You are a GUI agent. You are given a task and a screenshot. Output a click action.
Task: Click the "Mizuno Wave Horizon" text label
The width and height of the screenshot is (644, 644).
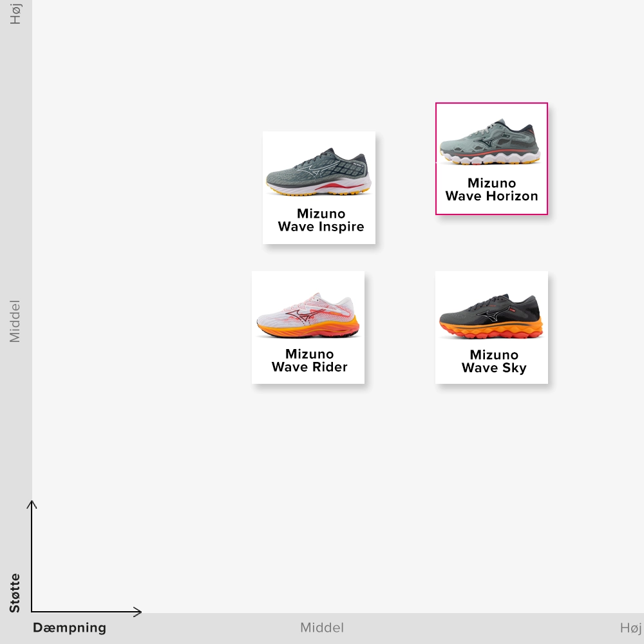coord(492,190)
